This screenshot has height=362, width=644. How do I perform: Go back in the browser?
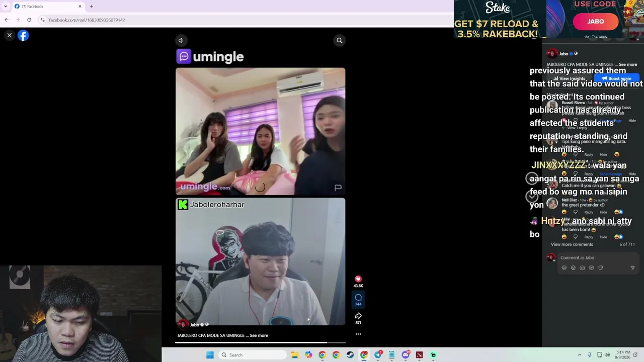(x=7, y=20)
